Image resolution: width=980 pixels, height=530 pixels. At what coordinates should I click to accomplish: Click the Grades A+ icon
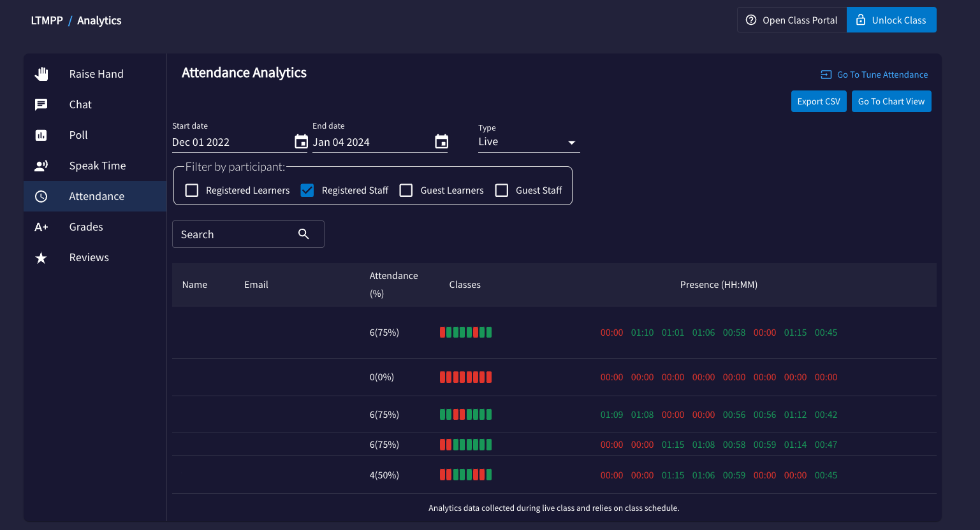(x=41, y=227)
